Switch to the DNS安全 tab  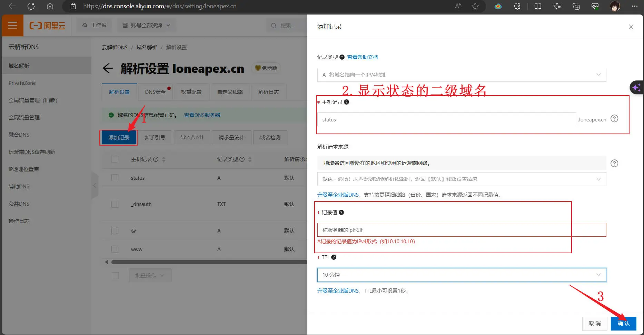[x=155, y=92]
